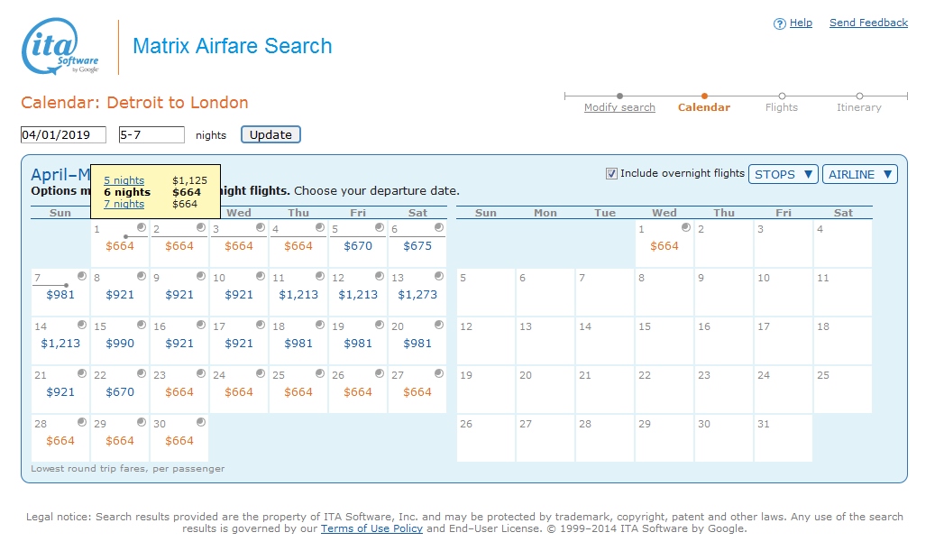Click the night indicator icon on April 13
This screenshot has width=944, height=560.
click(x=439, y=276)
